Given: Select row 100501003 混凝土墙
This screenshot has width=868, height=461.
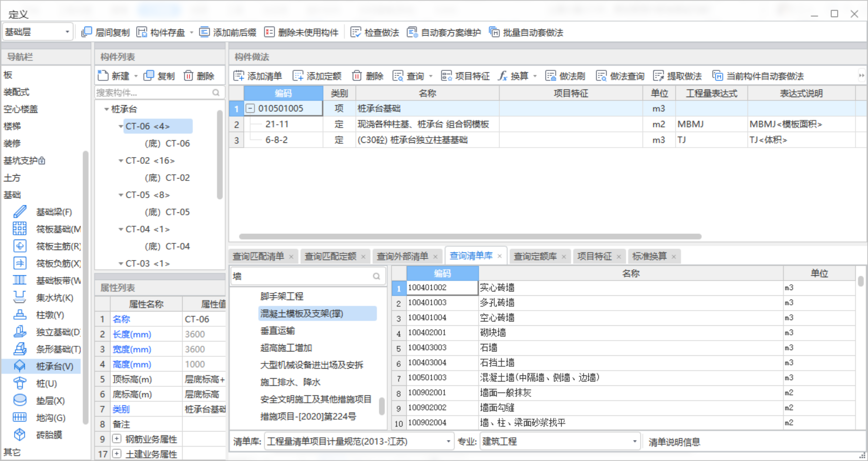Looking at the screenshot, I should (x=623, y=378).
